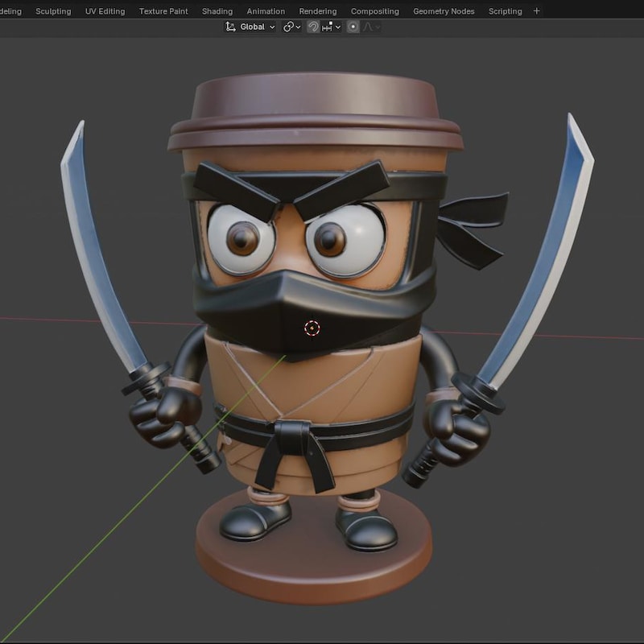Switch to the Scripting workspace tab
Image resolution: width=644 pixels, height=644 pixels.
[506, 11]
